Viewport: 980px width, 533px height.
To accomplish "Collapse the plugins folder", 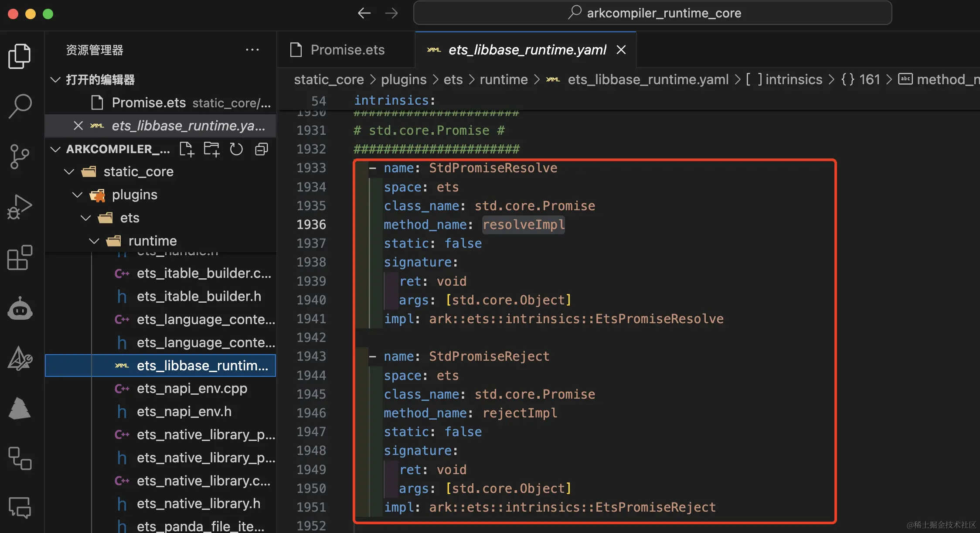I will pyautogui.click(x=77, y=195).
